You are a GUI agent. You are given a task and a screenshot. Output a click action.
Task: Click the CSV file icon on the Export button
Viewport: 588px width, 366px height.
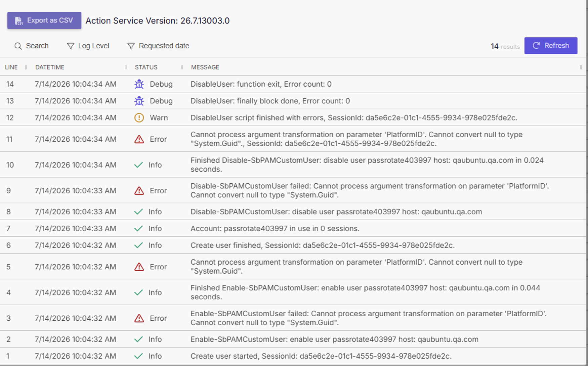click(x=19, y=21)
